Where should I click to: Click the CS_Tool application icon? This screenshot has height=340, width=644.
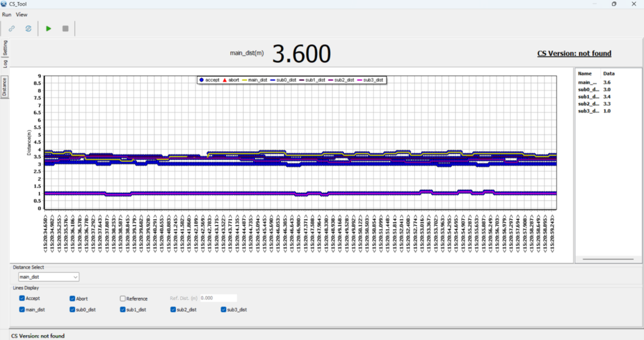4,4
